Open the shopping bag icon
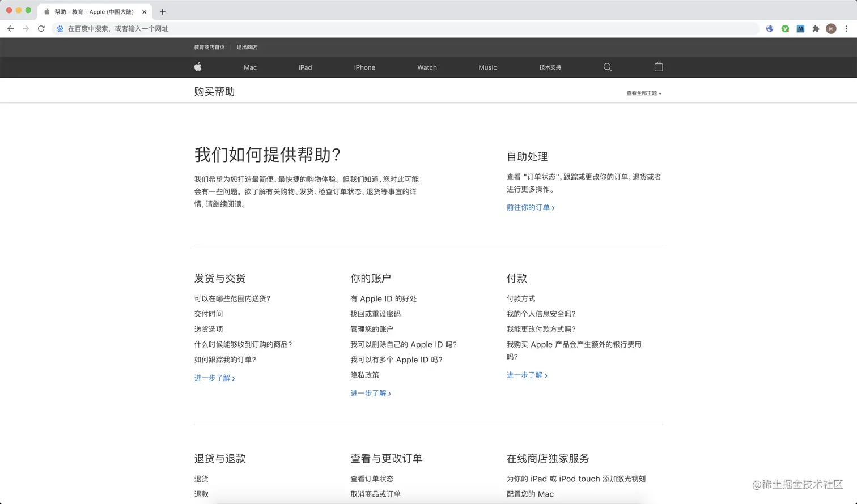857x504 pixels. point(659,67)
